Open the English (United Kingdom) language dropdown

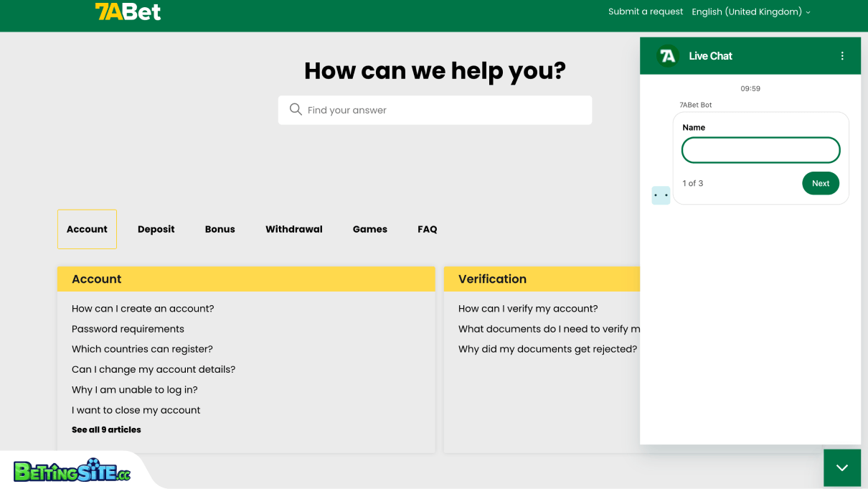coord(746,11)
